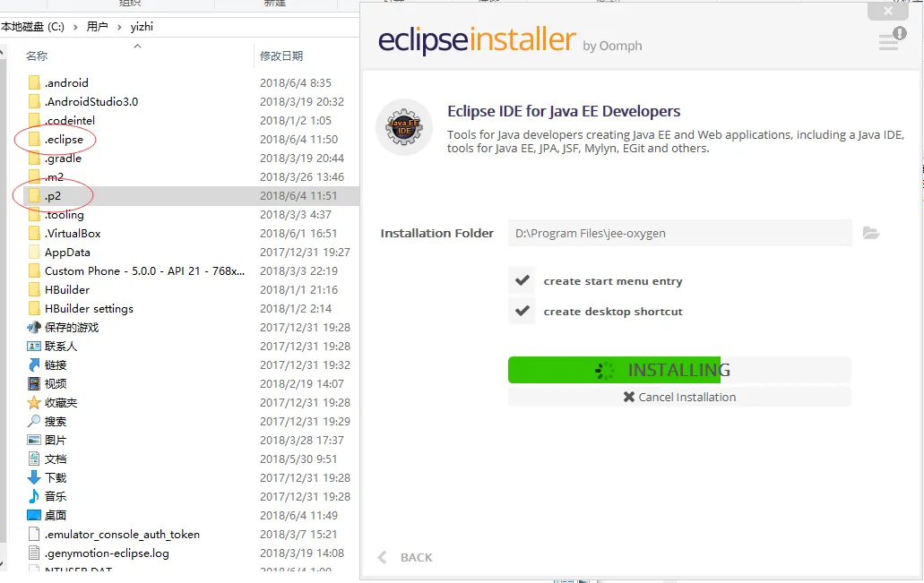924x583 pixels.
Task: Browse for installation folder icon
Action: click(871, 233)
